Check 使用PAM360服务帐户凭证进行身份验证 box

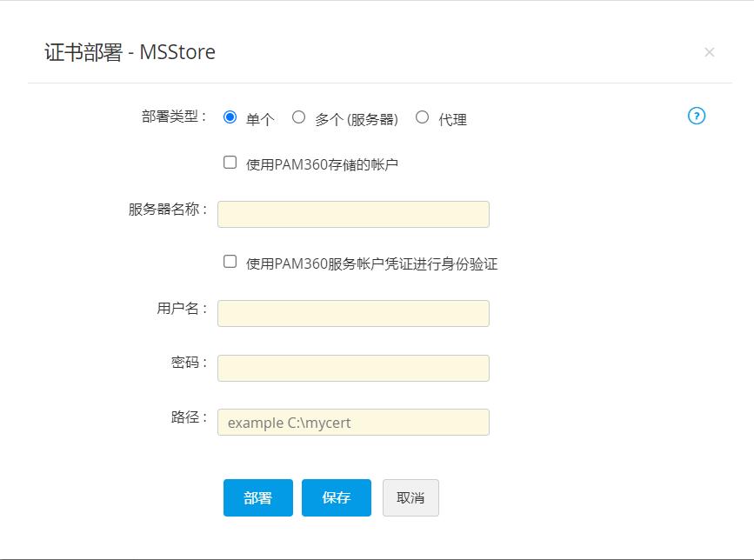(x=230, y=262)
